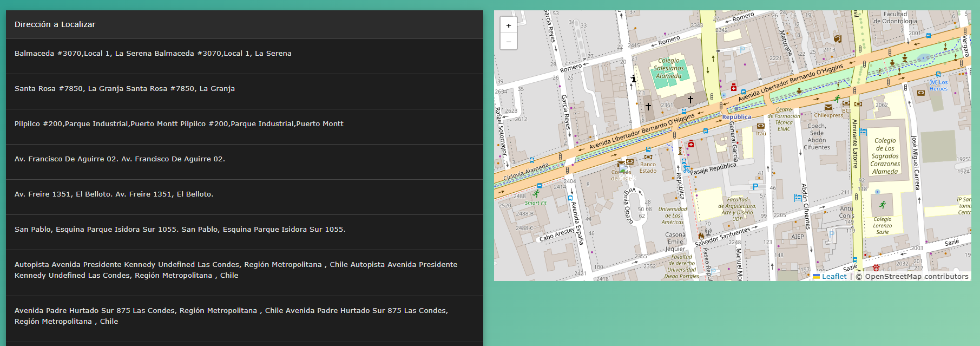Click the Smart Fit running figure icon
Screen dimensions: 980x346
pos(536,193)
